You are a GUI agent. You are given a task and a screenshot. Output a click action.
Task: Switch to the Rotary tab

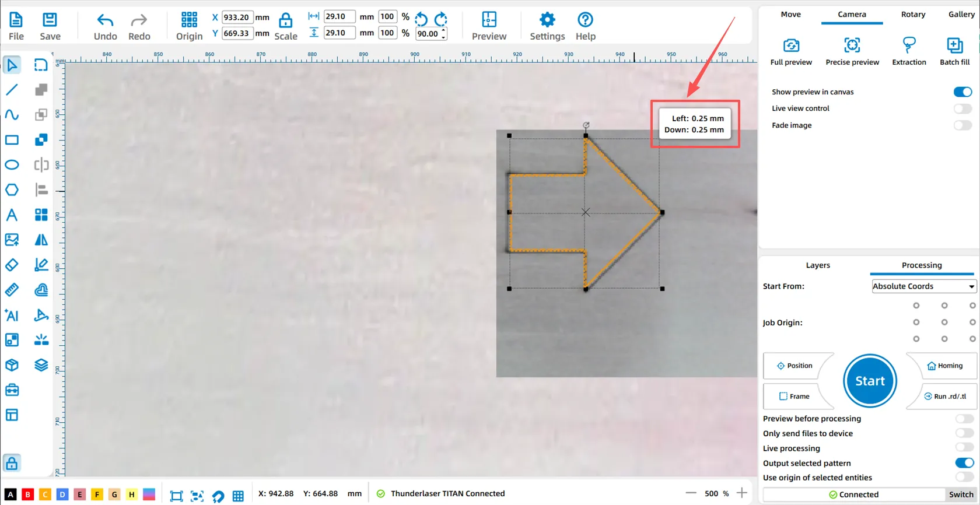913,15
